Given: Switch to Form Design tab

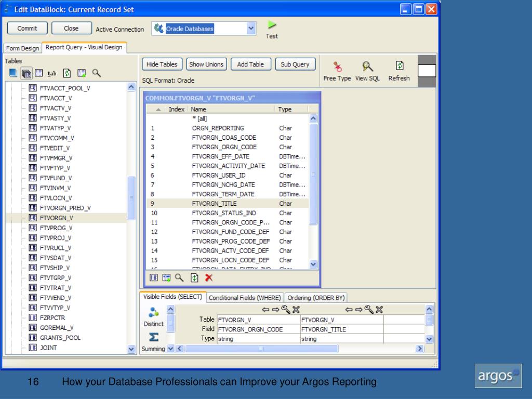Looking at the screenshot, I should point(22,48).
